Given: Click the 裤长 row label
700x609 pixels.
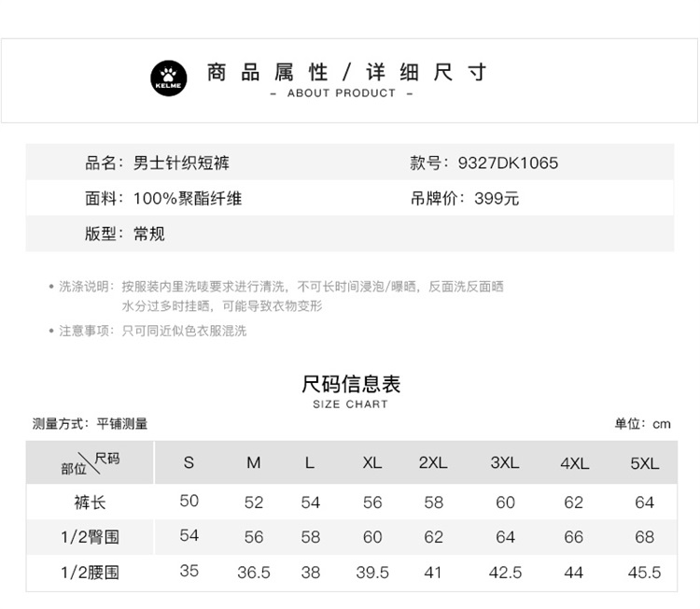Looking at the screenshot, I should point(91,503).
